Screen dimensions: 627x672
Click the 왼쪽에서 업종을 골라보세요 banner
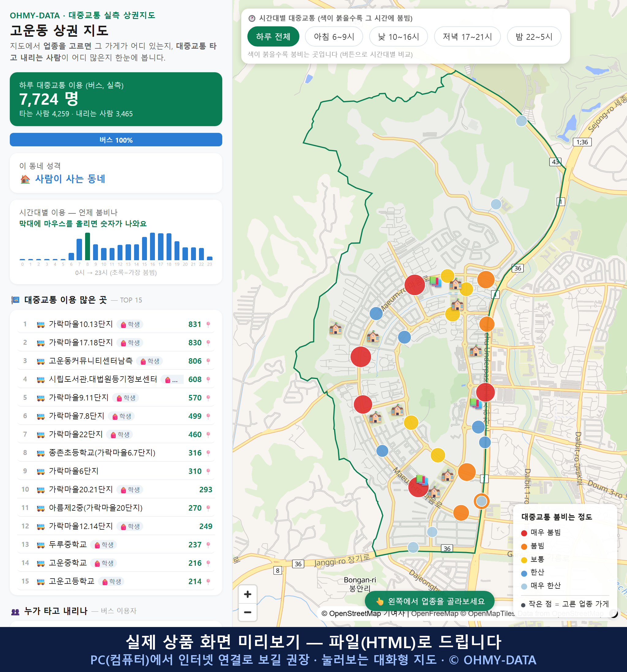[x=430, y=601]
